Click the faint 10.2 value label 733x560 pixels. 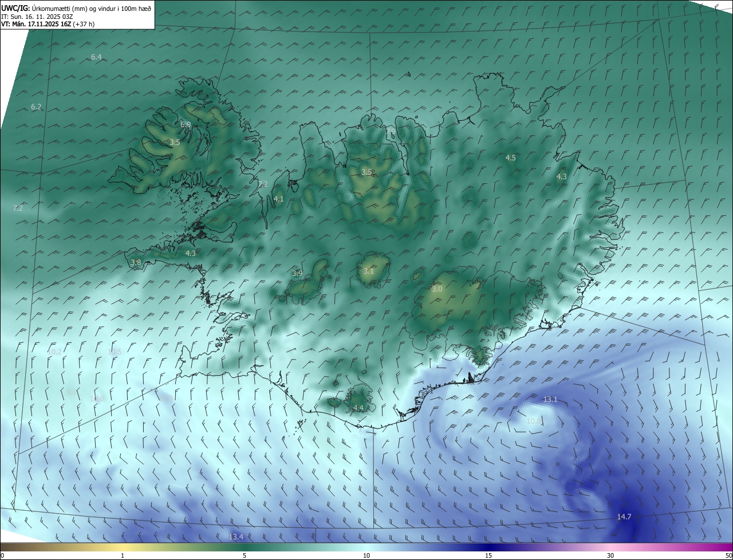(x=54, y=352)
